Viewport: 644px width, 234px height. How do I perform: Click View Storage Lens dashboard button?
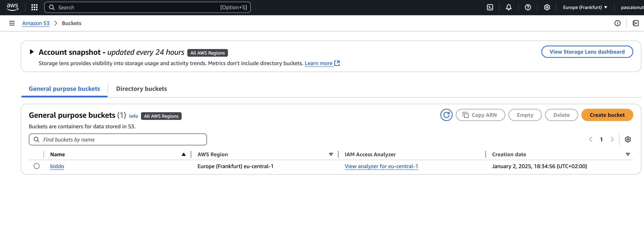587,52
